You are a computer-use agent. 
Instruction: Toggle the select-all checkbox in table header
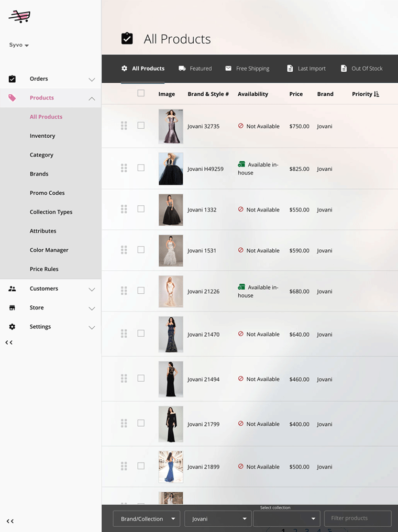pyautogui.click(x=141, y=93)
